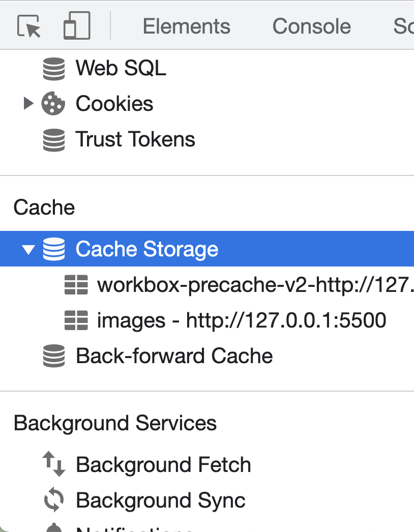Image resolution: width=414 pixels, height=532 pixels.
Task: Click the Background Sync circular icon
Action: coord(54,500)
